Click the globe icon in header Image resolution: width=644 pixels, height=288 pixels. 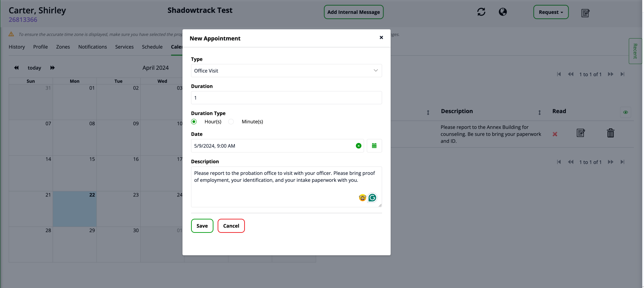503,12
